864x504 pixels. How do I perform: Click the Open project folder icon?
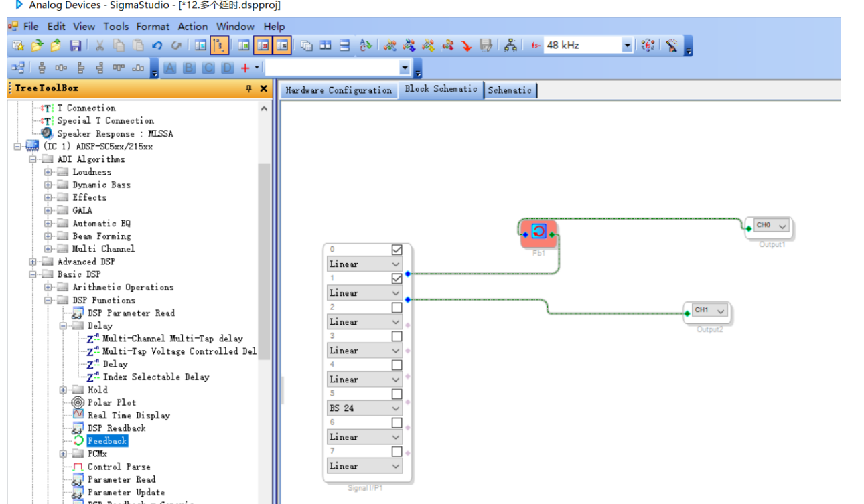click(x=38, y=46)
